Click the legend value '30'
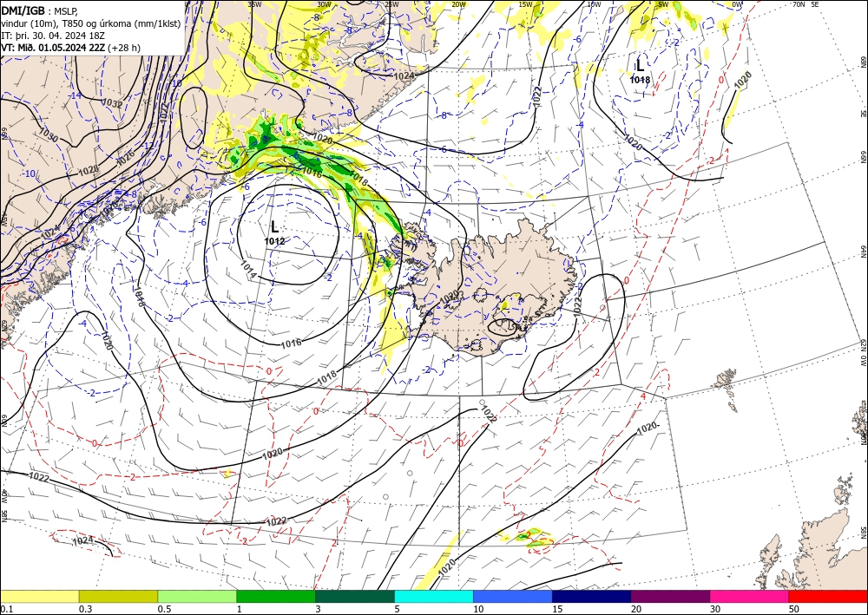868x615 pixels. 715,609
